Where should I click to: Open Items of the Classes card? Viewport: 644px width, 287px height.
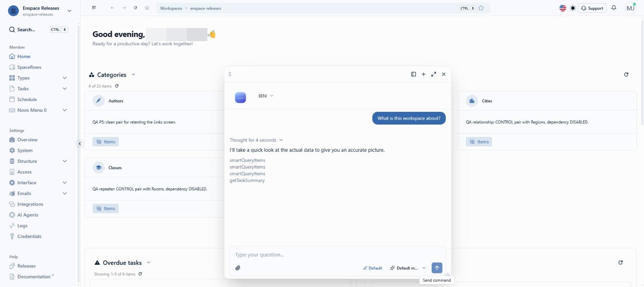(106, 208)
